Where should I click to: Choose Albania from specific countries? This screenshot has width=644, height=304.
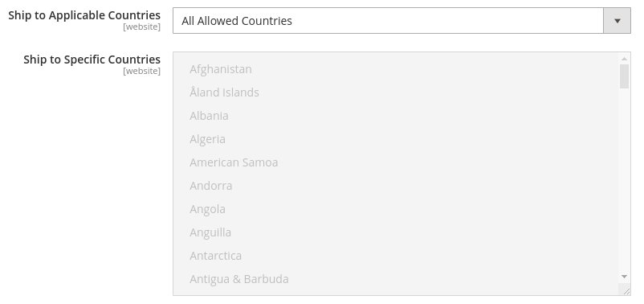209,116
